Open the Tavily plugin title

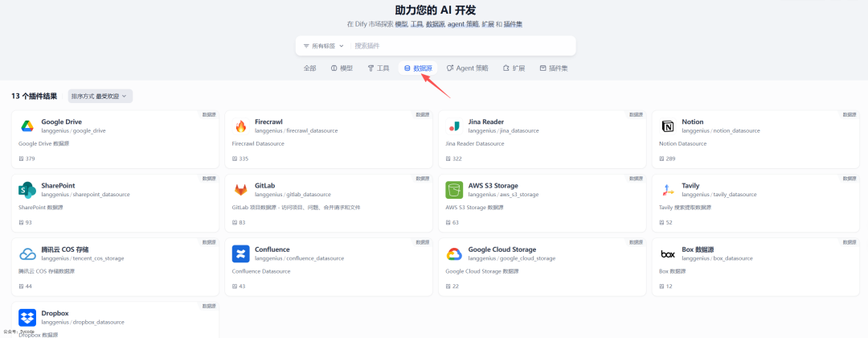691,186
